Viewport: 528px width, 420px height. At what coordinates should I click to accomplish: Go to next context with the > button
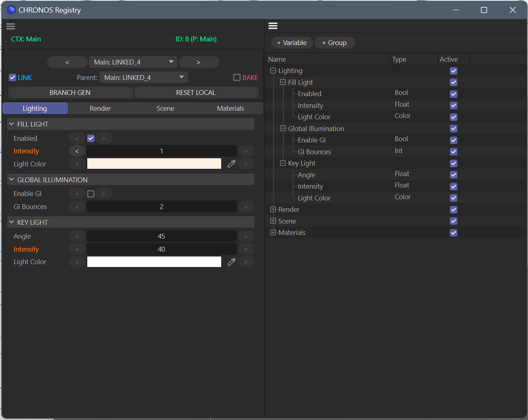(198, 62)
